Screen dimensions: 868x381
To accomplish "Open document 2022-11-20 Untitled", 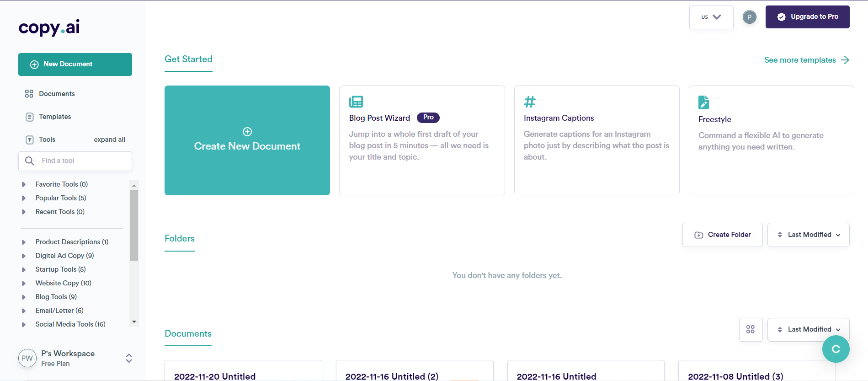I will [243, 371].
